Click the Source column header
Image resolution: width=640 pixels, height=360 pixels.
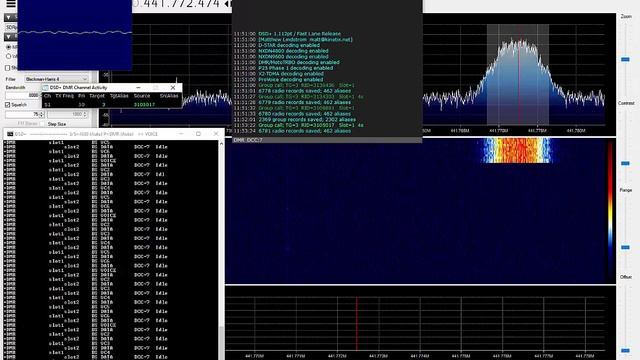point(142,96)
